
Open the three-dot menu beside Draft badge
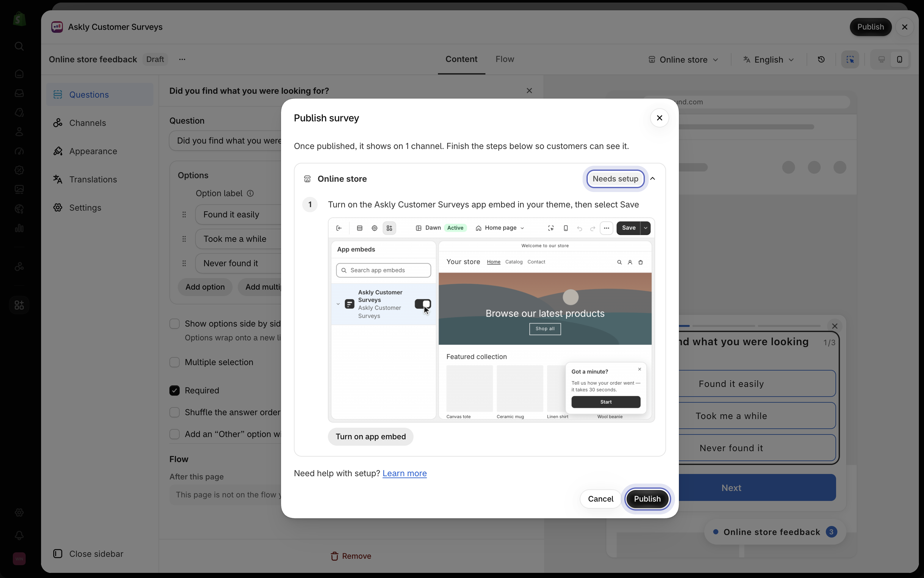click(182, 59)
